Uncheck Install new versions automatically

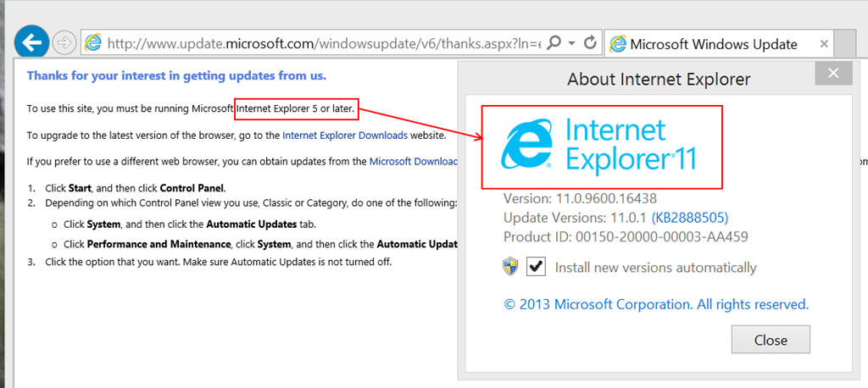click(x=536, y=268)
